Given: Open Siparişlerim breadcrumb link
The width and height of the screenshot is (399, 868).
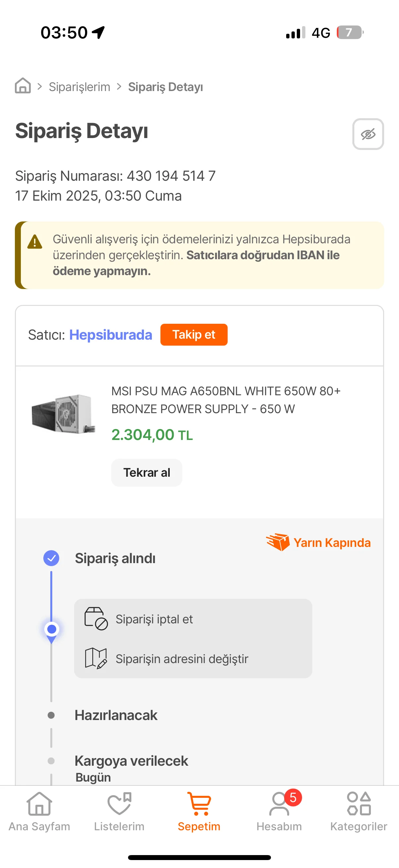Looking at the screenshot, I should point(79,87).
